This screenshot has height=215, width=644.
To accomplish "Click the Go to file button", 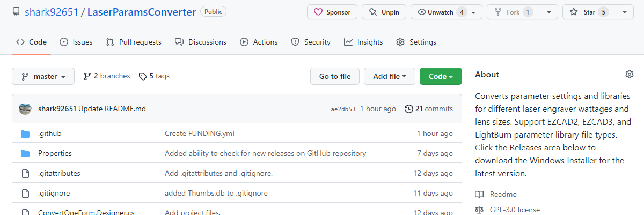I will (335, 76).
